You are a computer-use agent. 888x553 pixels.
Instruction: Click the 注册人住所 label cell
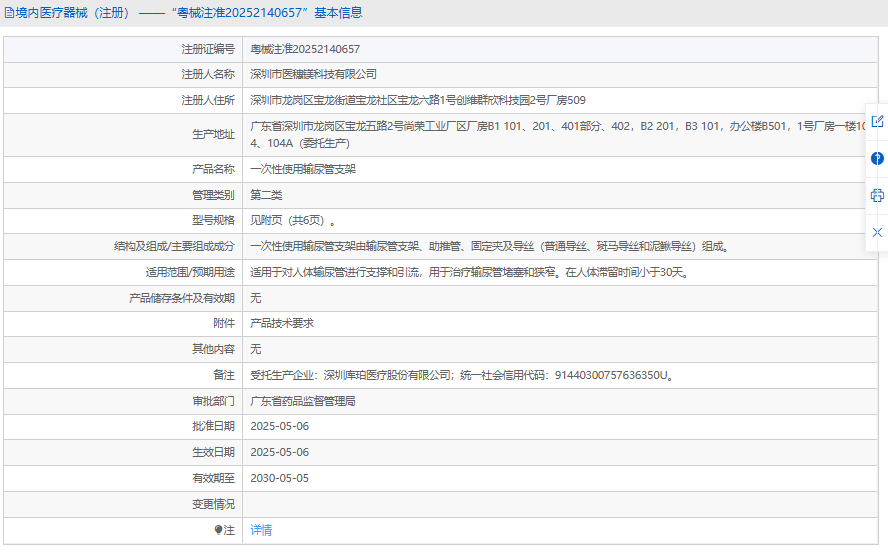123,100
